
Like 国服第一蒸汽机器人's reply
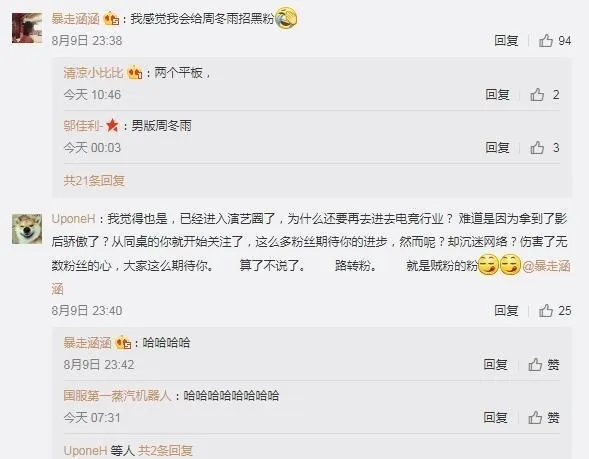pos(544,417)
